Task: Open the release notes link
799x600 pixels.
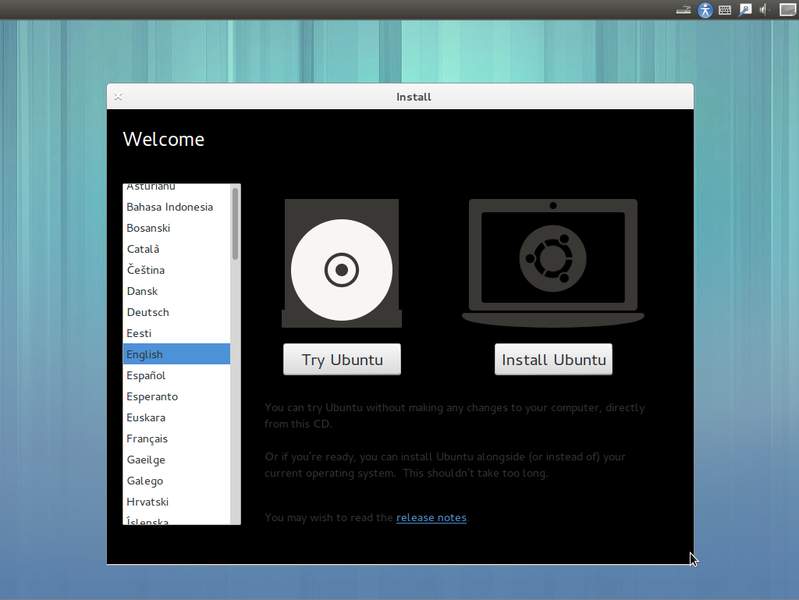Action: click(431, 517)
